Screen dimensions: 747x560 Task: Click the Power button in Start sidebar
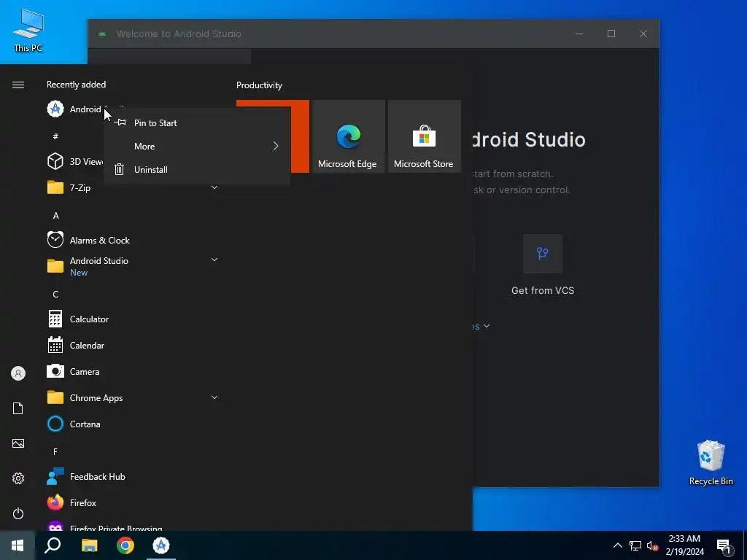point(18,513)
